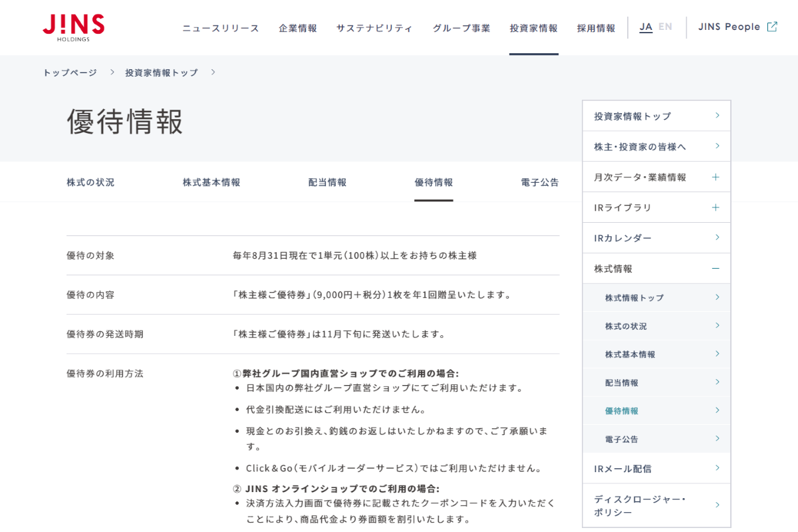Screen dimensions: 798x532
Task: Click chevron arrow in IRカレンダー sidebar row
Action: click(x=718, y=237)
